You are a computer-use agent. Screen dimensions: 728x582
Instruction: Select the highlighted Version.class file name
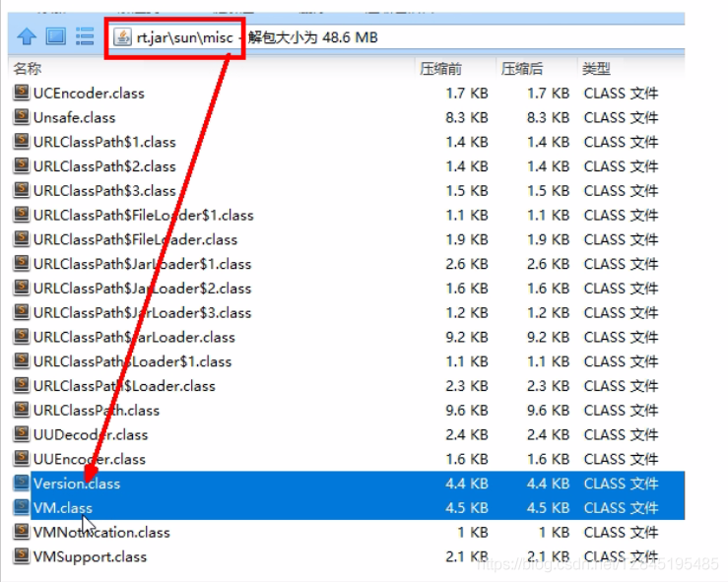[x=77, y=484]
